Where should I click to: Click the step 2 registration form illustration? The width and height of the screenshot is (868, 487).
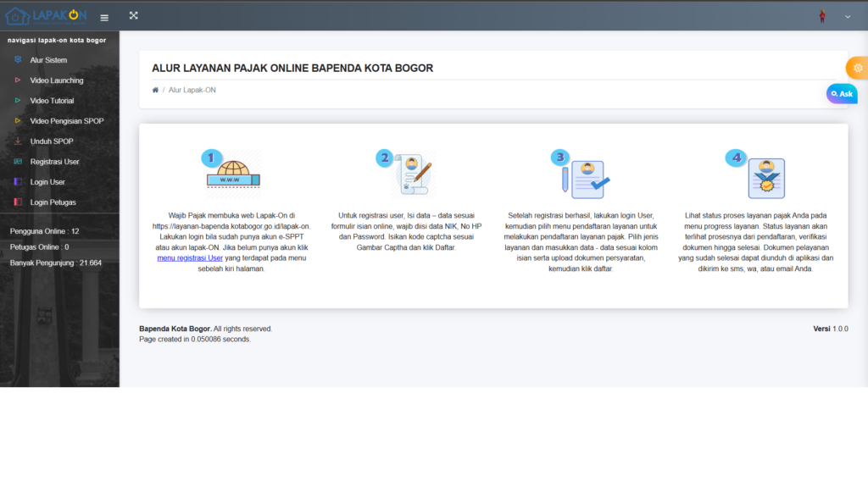(x=406, y=174)
